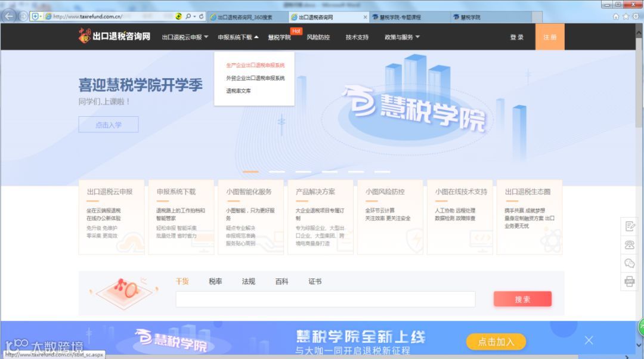Select the first orange carousel indicator

[x=250, y=171]
